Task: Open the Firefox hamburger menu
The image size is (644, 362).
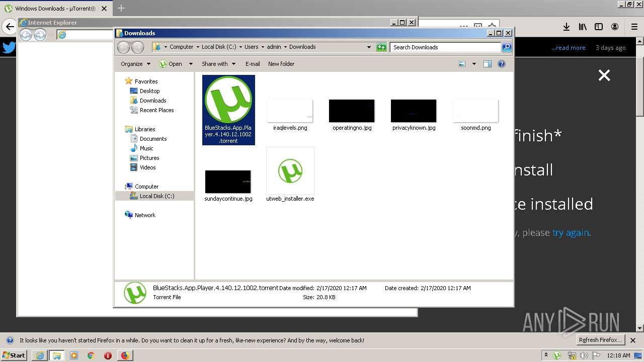Action: [634, 27]
